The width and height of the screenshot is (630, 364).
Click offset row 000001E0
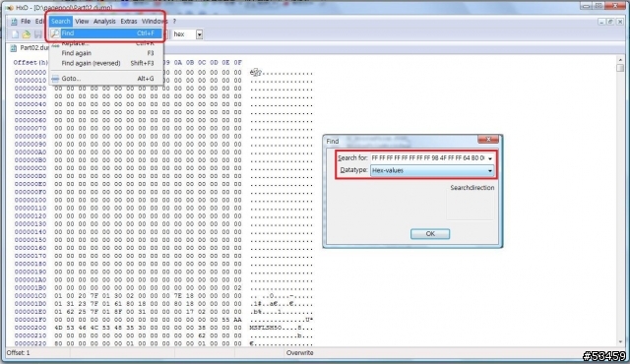(31, 312)
